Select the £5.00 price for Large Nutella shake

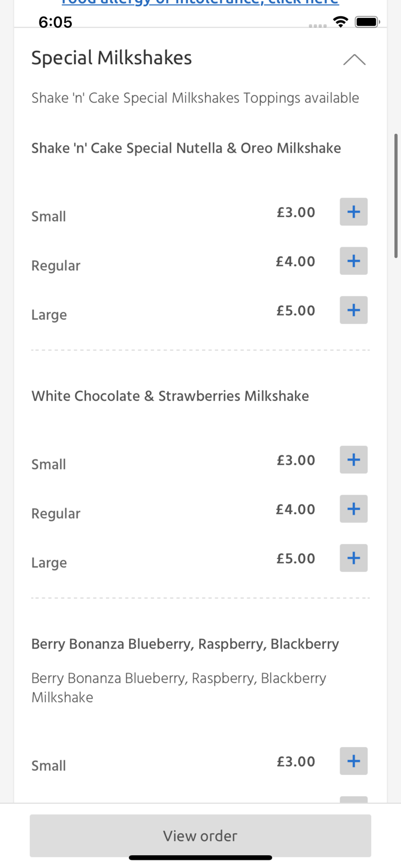pyautogui.click(x=296, y=310)
